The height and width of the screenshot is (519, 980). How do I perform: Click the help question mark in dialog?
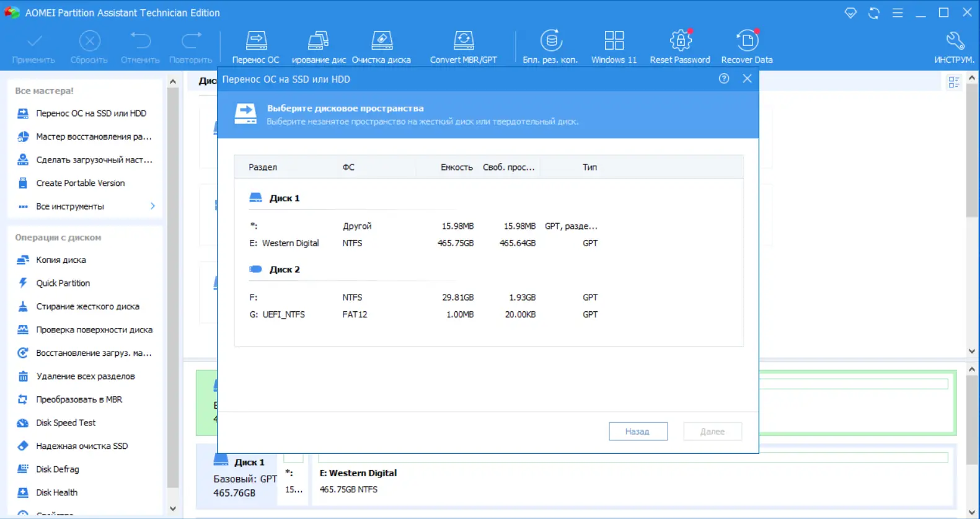724,79
